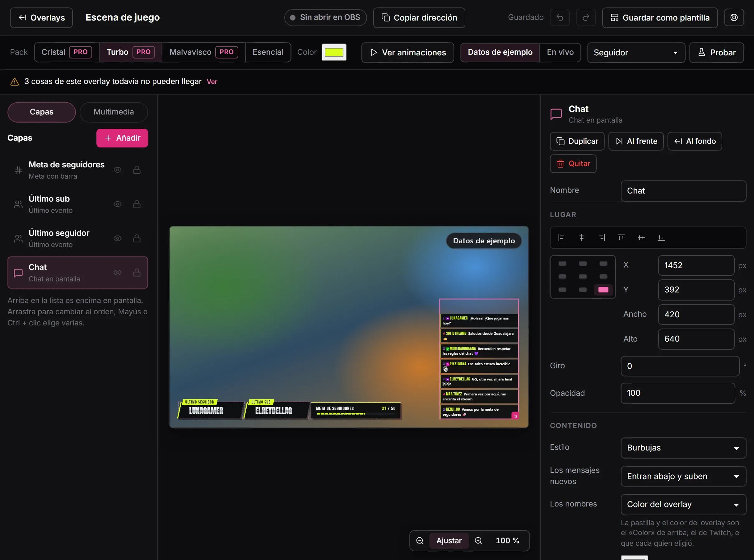Click the Y position field

click(696, 290)
